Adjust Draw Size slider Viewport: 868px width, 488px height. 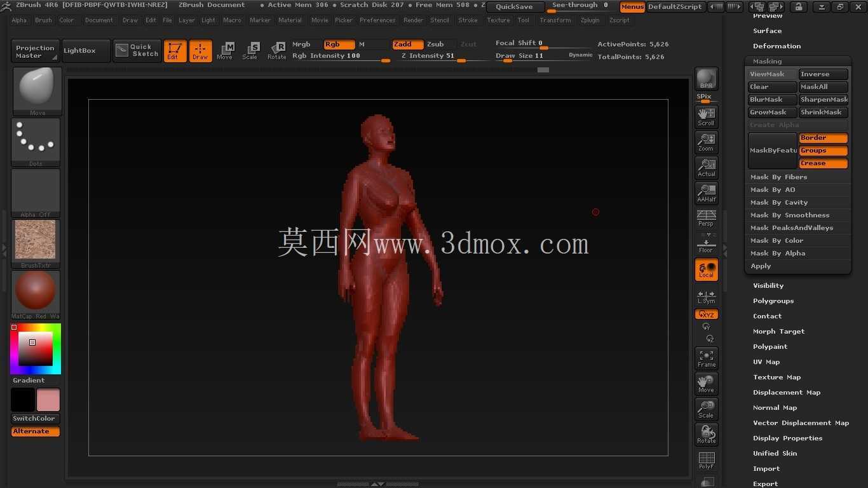coord(544,57)
